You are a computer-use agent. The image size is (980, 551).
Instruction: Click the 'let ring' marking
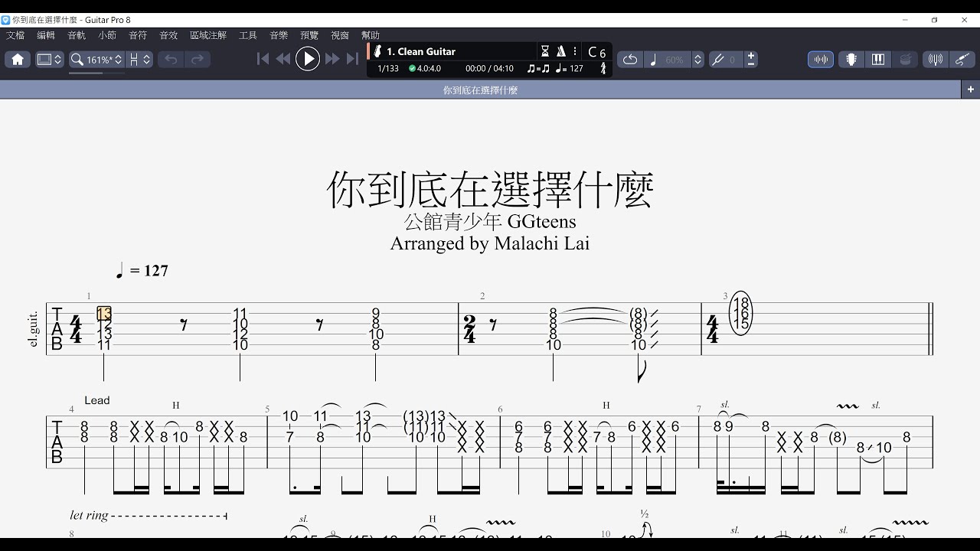(89, 515)
